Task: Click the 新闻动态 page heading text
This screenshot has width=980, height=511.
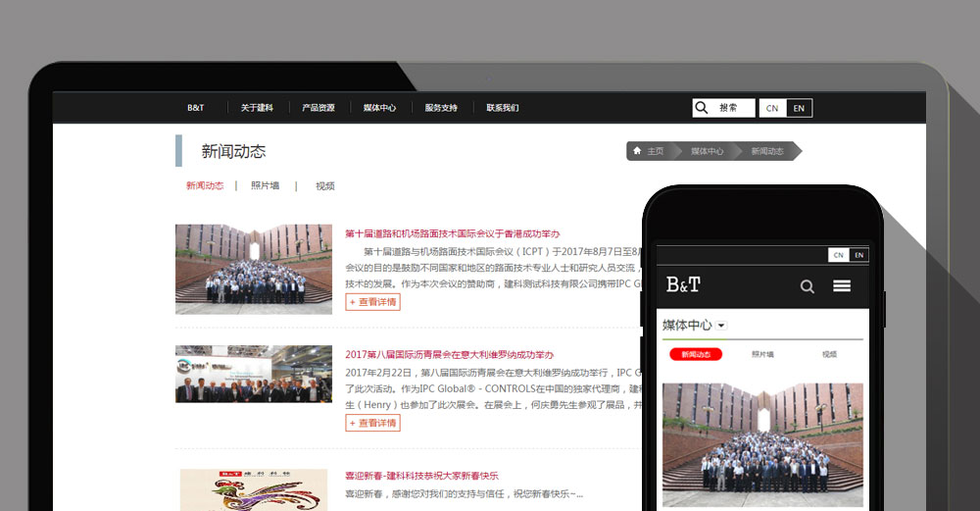Action: (233, 151)
